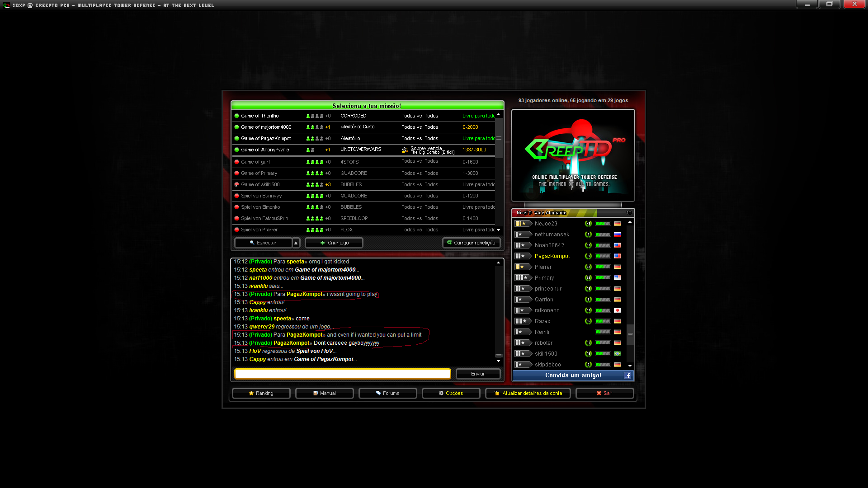The width and height of the screenshot is (868, 488).
Task: Select the Game of 1hentho row
Action: (x=364, y=116)
